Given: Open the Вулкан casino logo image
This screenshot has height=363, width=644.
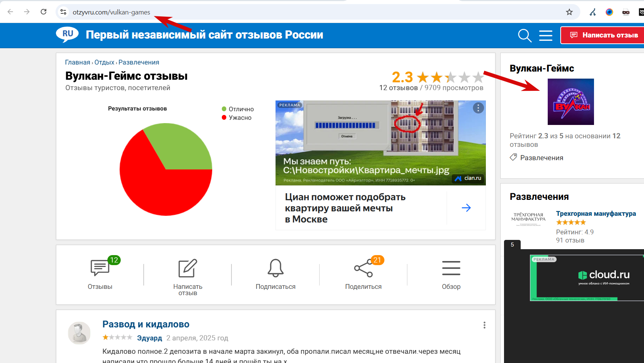Looking at the screenshot, I should coord(571,102).
